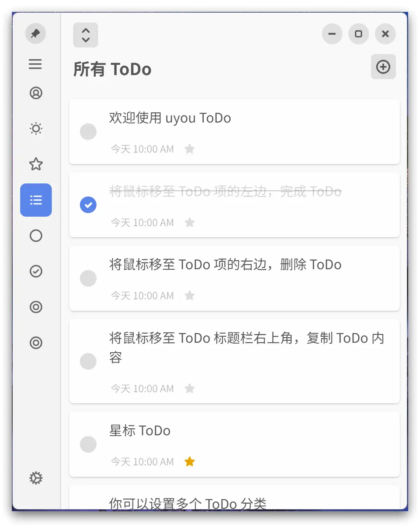
Task: Select the sun (My Day) sidebar icon
Action: click(x=36, y=128)
